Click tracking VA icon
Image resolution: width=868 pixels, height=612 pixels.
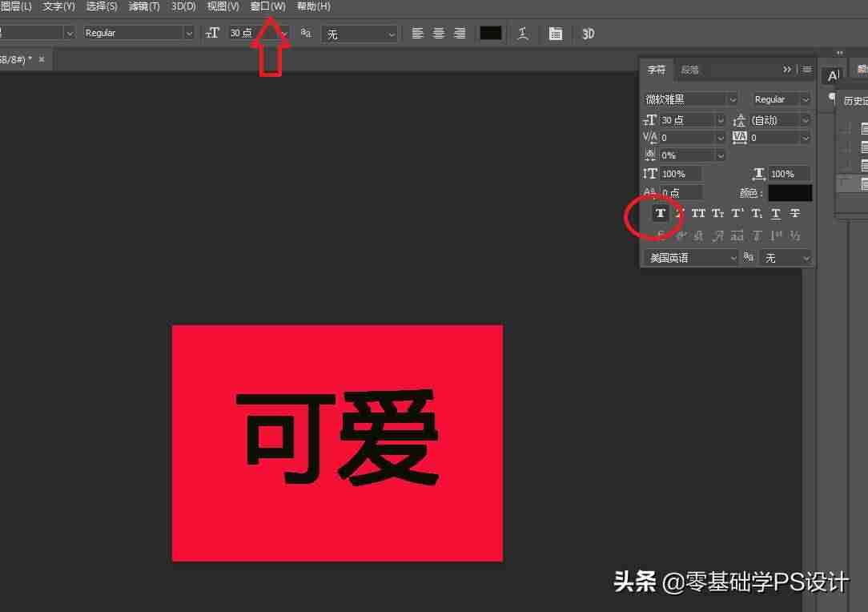point(740,137)
